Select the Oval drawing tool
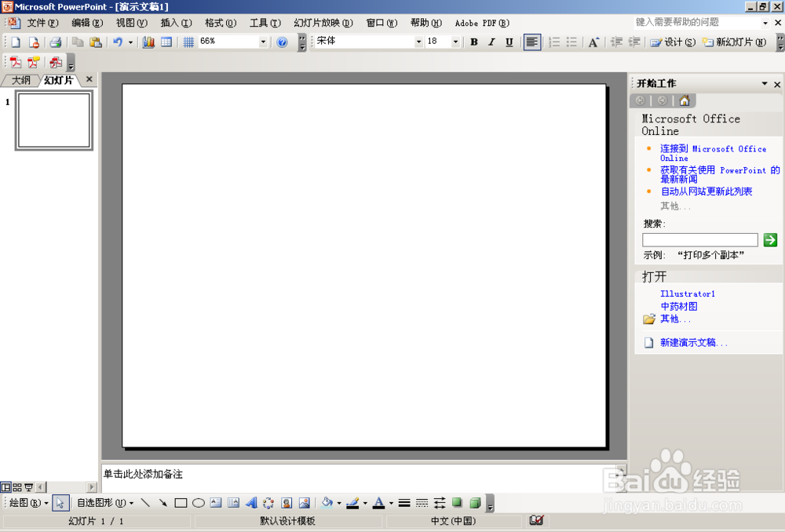The image size is (785, 532). [196, 503]
